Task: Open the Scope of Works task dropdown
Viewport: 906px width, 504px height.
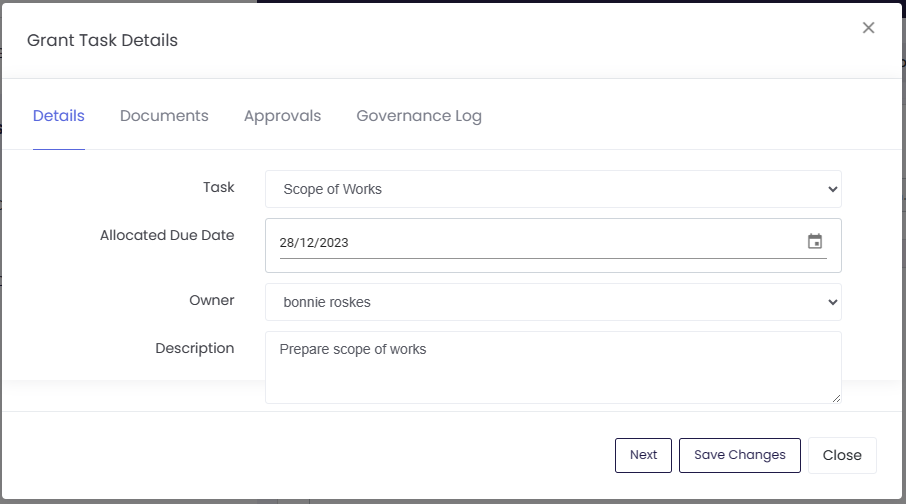Action: point(553,189)
